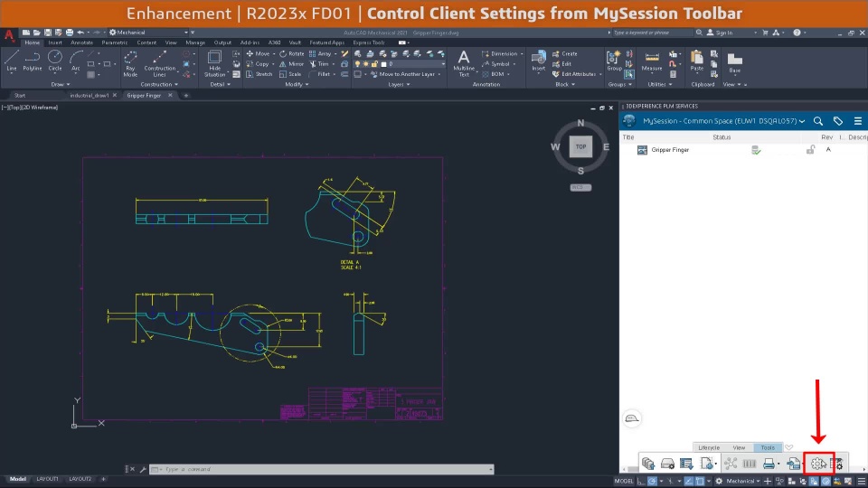Click the Paste tool
The width and height of the screenshot is (868, 488).
pos(697,61)
